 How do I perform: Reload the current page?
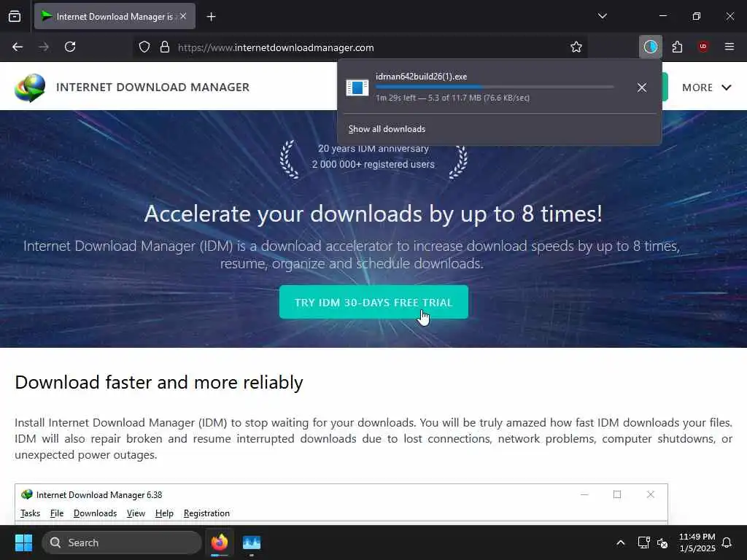pyautogui.click(x=70, y=47)
